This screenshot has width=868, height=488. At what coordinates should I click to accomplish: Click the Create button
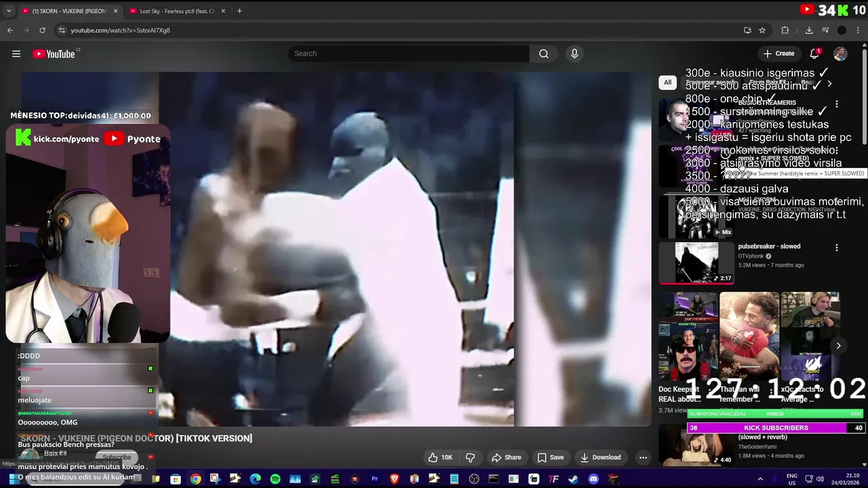(778, 54)
